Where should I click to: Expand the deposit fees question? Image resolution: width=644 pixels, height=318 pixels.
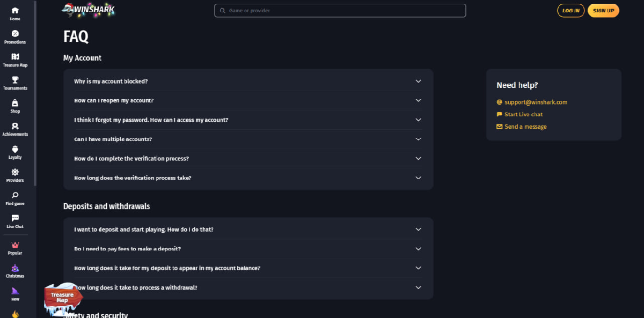(x=248, y=249)
